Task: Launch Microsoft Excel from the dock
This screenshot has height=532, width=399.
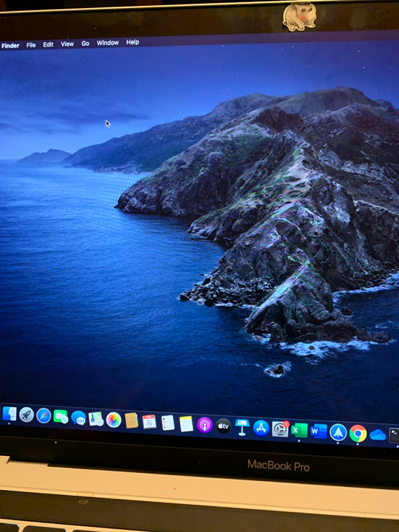Action: [x=299, y=431]
